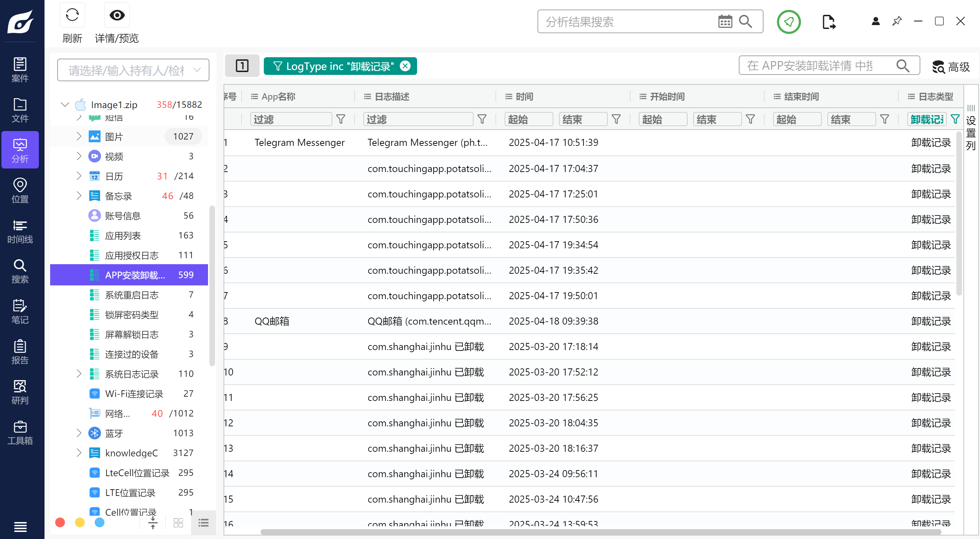Click the red color tag dot

coord(60,523)
